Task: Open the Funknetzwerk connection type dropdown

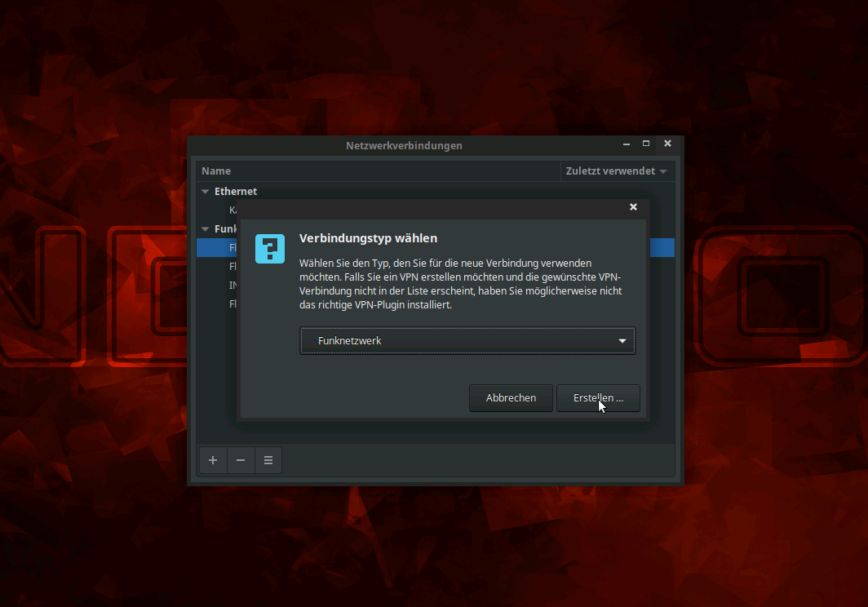Action: coord(467,341)
